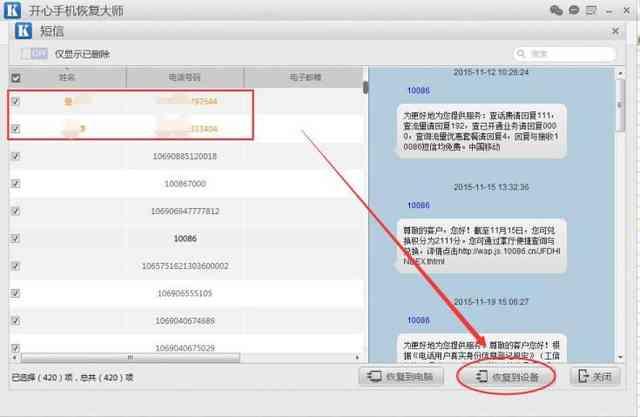Uncheck the row 1069040675029 checkbox
The image size is (640, 417).
pos(16,348)
